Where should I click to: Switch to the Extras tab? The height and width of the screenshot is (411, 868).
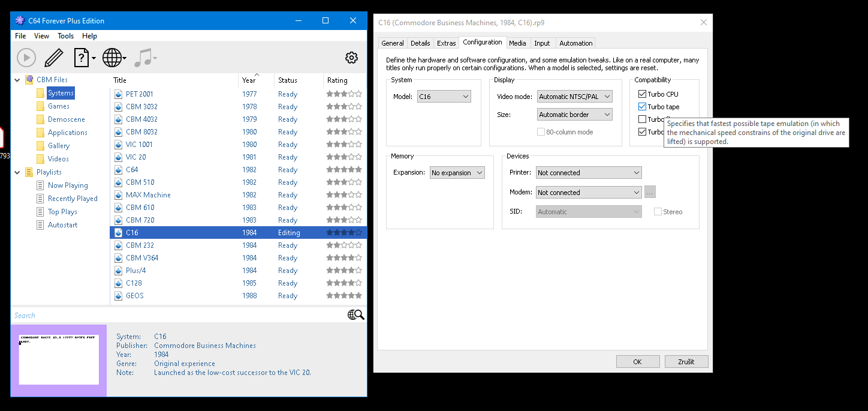pos(447,43)
